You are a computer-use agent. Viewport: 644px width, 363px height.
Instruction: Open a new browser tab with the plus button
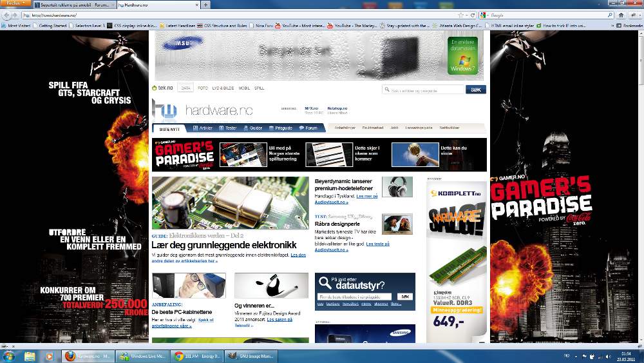pyautogui.click(x=206, y=5)
